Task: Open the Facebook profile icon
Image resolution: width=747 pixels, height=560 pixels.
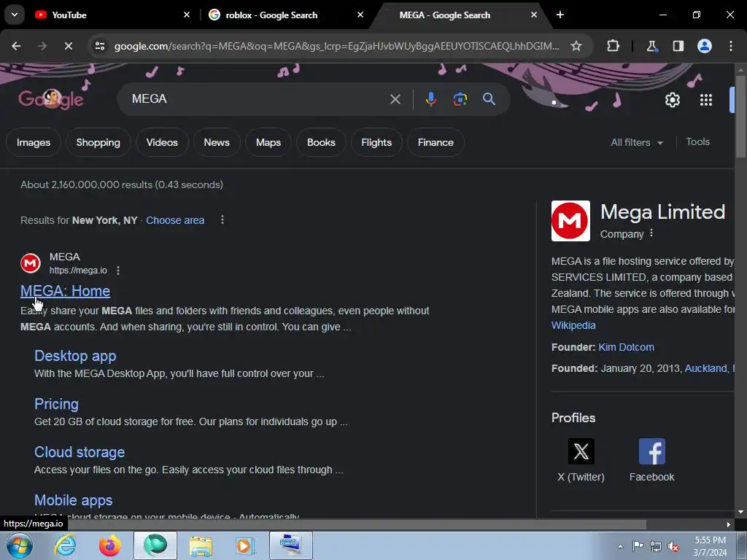Action: [x=651, y=451]
